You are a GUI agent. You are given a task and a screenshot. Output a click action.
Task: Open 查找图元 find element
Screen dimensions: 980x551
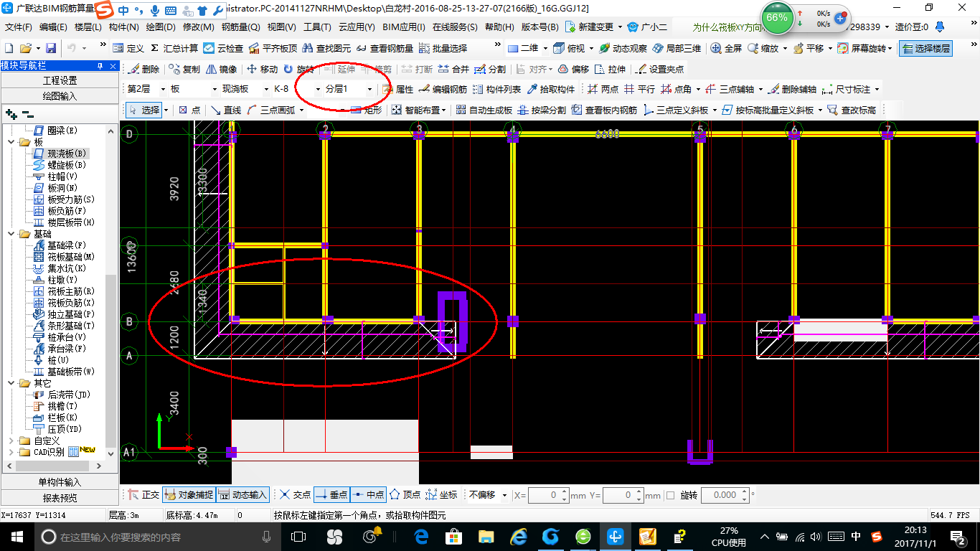327,48
